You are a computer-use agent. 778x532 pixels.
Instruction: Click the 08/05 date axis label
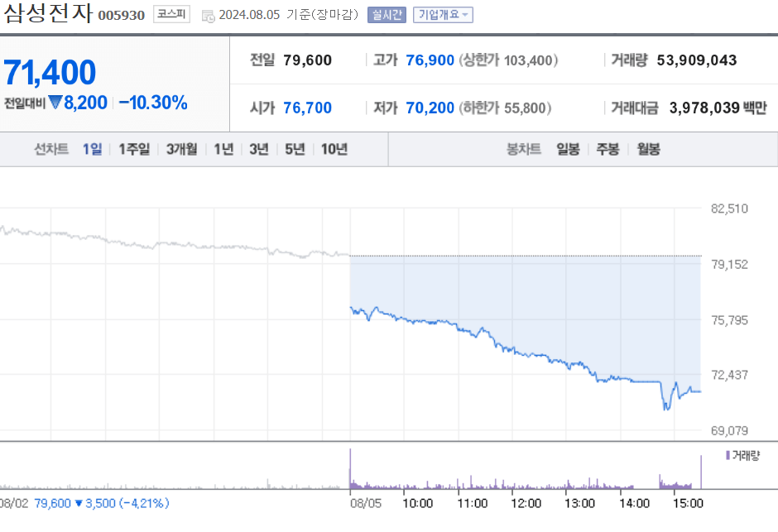click(x=366, y=504)
